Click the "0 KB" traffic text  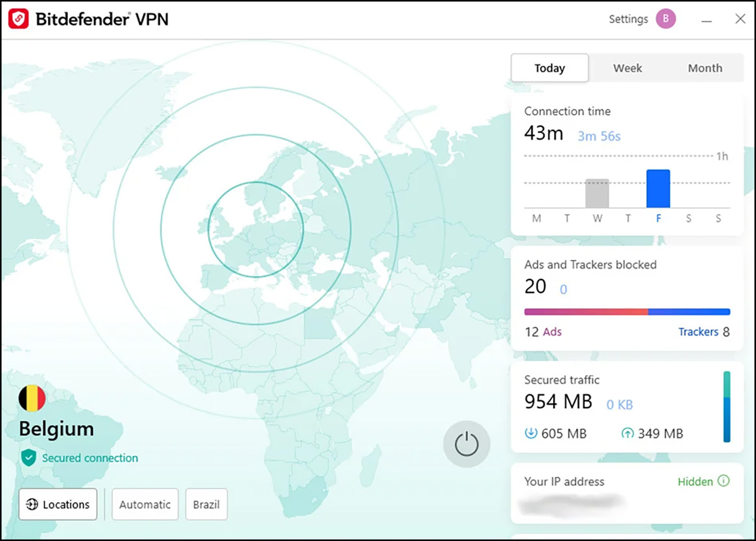tap(619, 404)
